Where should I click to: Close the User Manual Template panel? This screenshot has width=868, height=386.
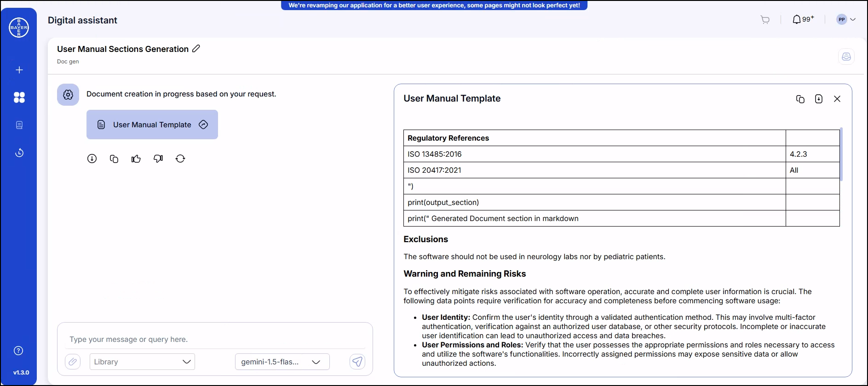(837, 99)
